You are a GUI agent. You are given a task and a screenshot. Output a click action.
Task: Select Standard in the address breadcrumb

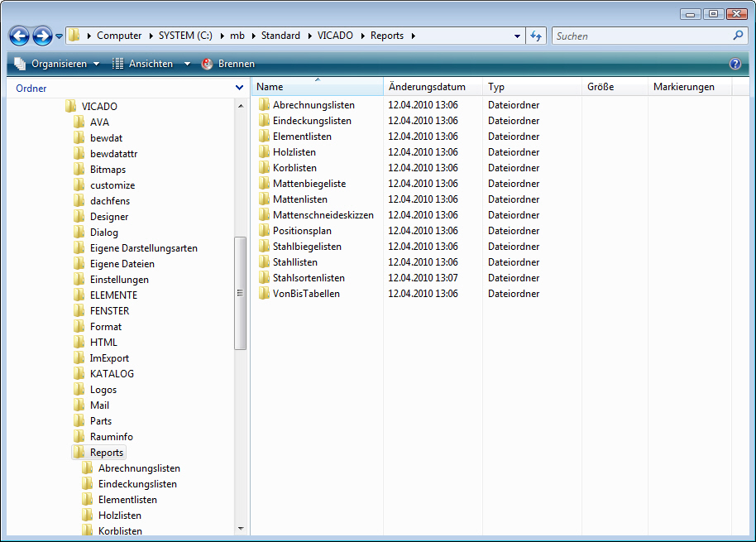click(x=280, y=36)
